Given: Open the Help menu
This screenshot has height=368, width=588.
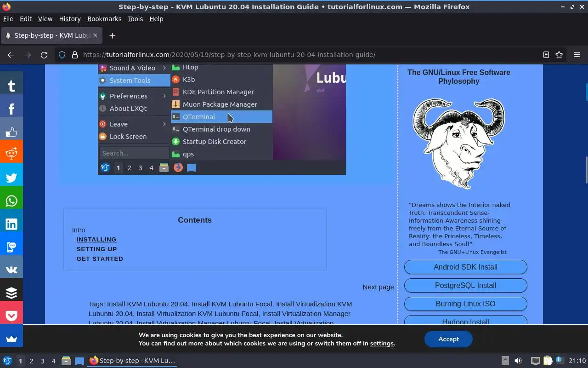Looking at the screenshot, I should [156, 19].
